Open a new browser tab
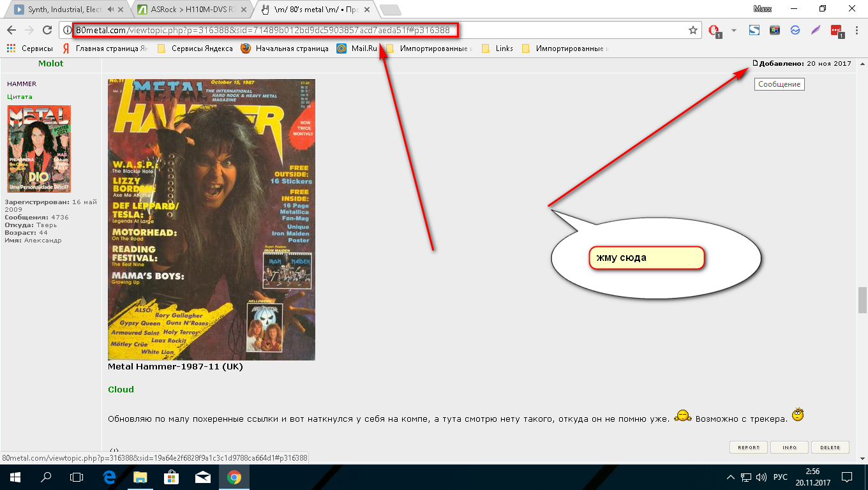This screenshot has height=490, width=868. (x=390, y=10)
